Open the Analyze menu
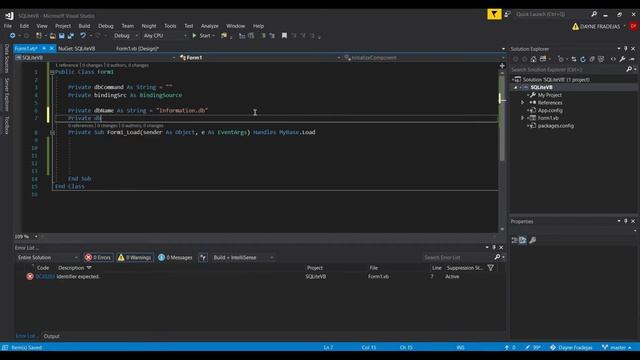 click(x=210, y=26)
